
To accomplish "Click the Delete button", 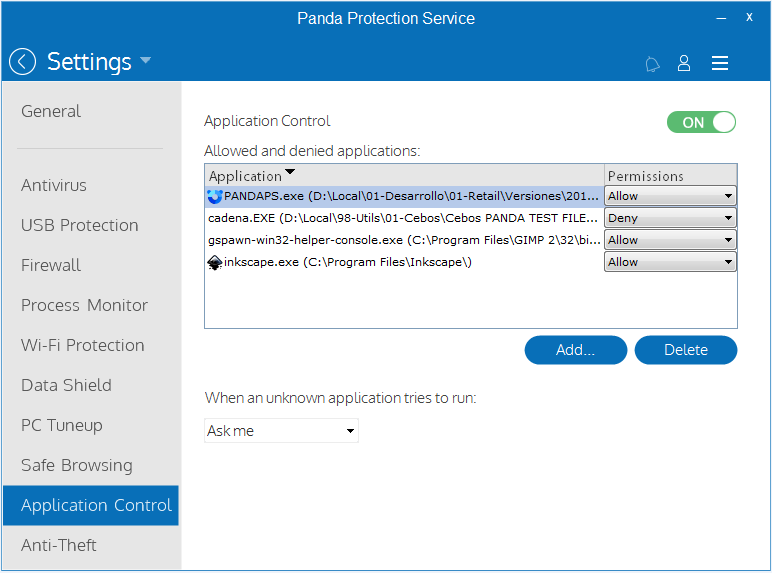I will [x=686, y=350].
